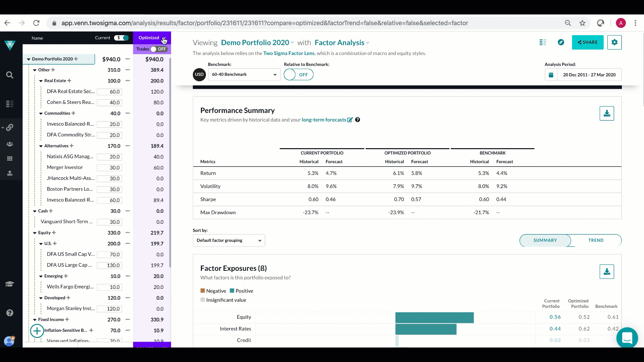Add item to Equity group
The width and height of the screenshot is (644, 362).
pyautogui.click(x=54, y=233)
